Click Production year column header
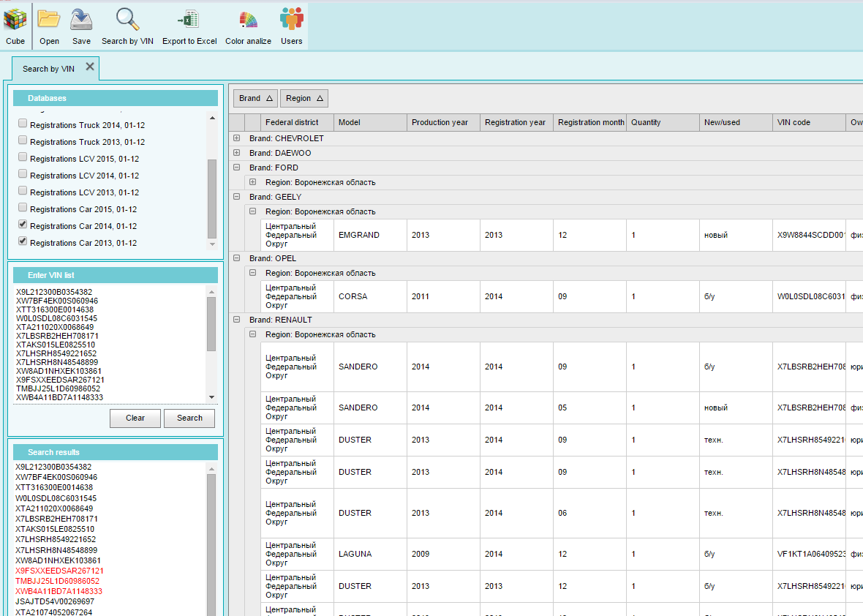This screenshot has width=863, height=616. click(444, 122)
